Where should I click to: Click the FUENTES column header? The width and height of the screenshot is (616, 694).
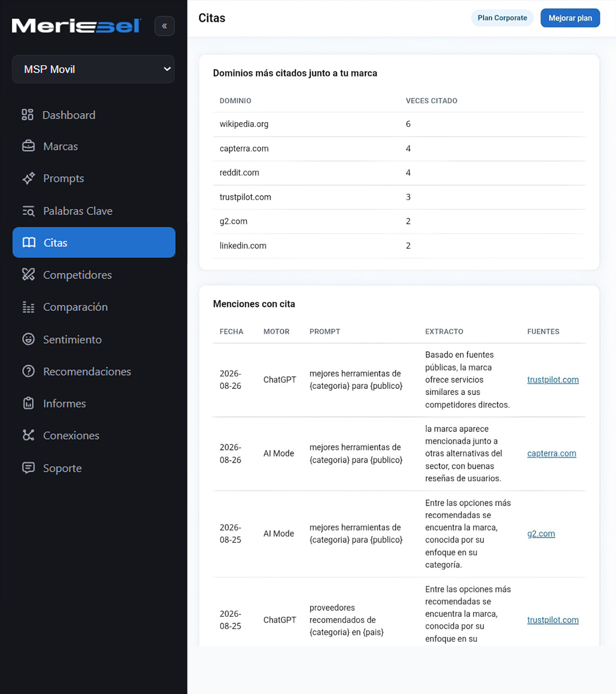pos(543,331)
